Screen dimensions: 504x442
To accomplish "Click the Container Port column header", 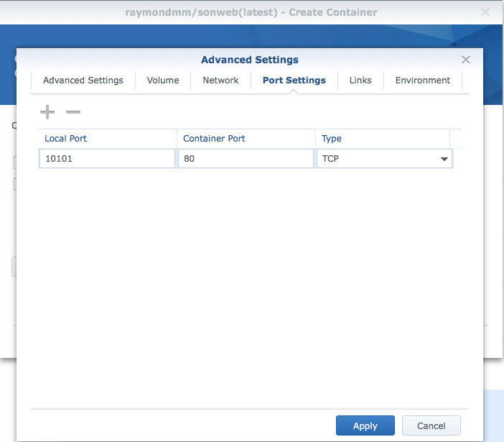I will coord(246,139).
